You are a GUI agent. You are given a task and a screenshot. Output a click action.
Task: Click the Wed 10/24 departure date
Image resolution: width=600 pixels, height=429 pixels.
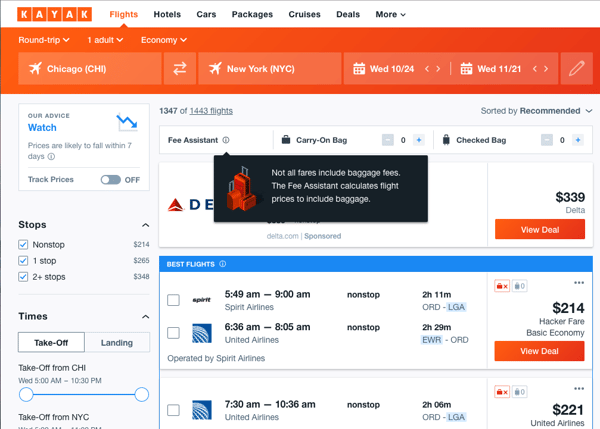[x=392, y=69]
